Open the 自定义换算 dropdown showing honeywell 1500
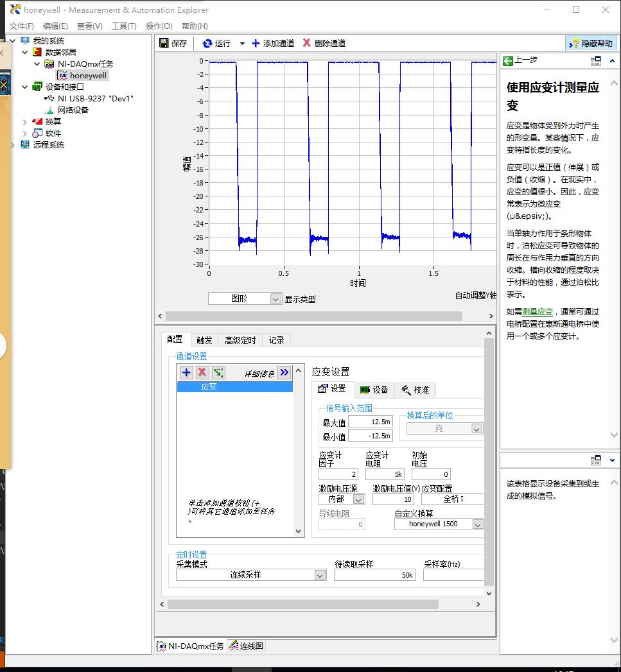Image resolution: width=621 pixels, height=672 pixels. tap(439, 524)
